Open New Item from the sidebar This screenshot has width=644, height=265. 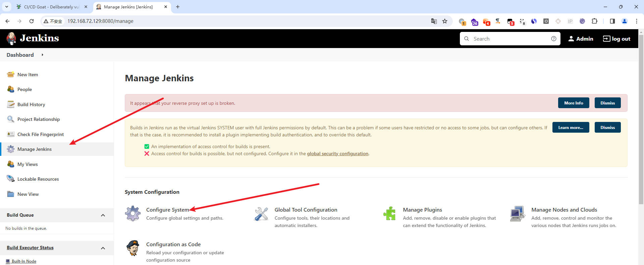coord(28,75)
